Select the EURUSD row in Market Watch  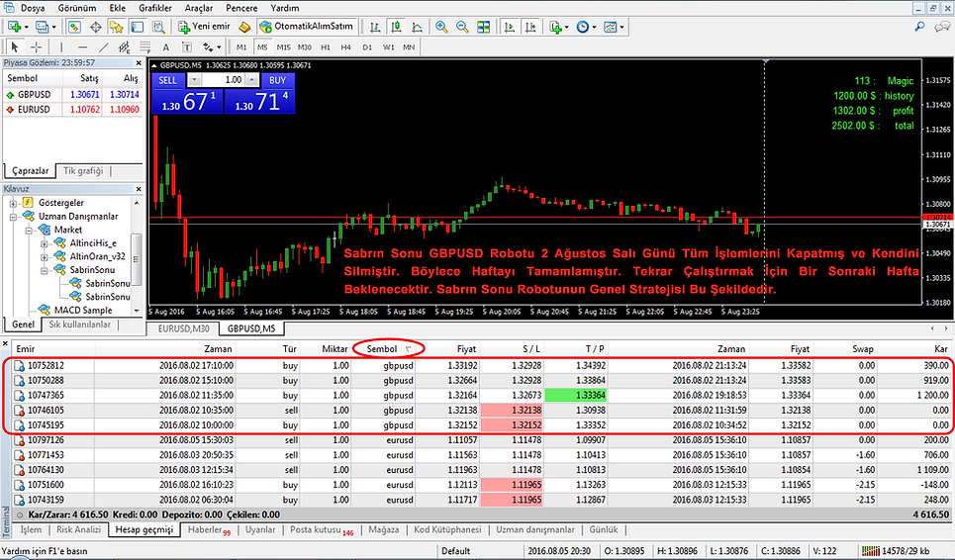pyautogui.click(x=72, y=110)
